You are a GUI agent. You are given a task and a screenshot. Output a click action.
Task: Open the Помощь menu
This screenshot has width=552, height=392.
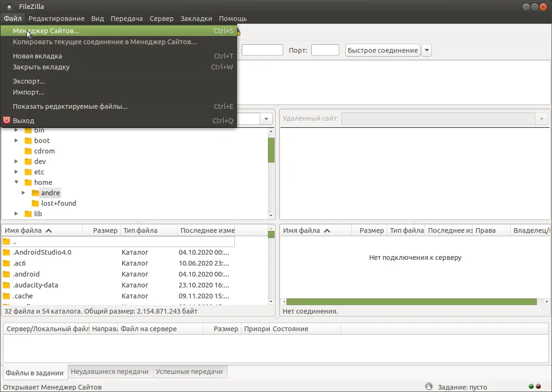[x=233, y=19]
